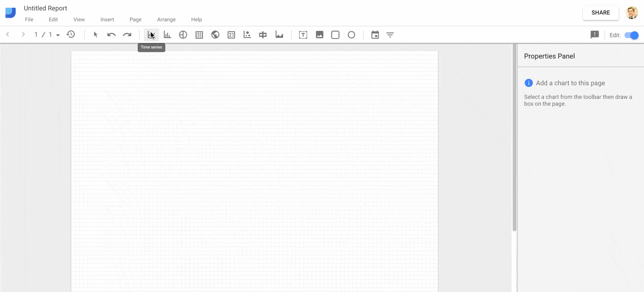
Task: Select the Pie chart tool
Action: tap(183, 34)
